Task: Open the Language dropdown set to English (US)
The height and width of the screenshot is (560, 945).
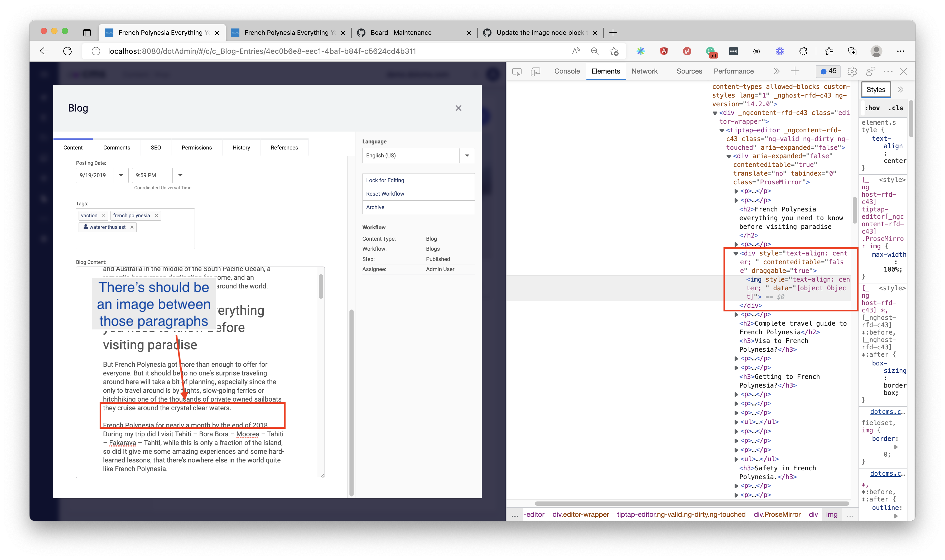Action: tap(467, 156)
